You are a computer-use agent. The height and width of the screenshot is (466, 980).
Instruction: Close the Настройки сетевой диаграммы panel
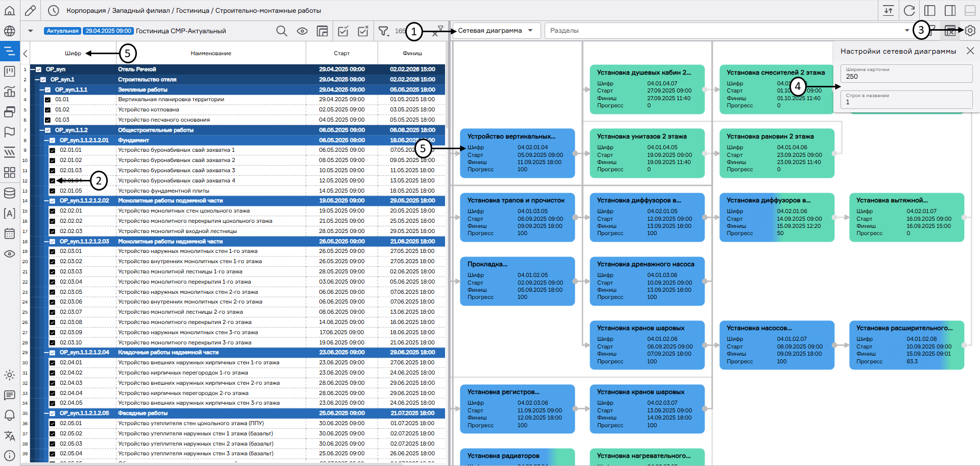970,51
